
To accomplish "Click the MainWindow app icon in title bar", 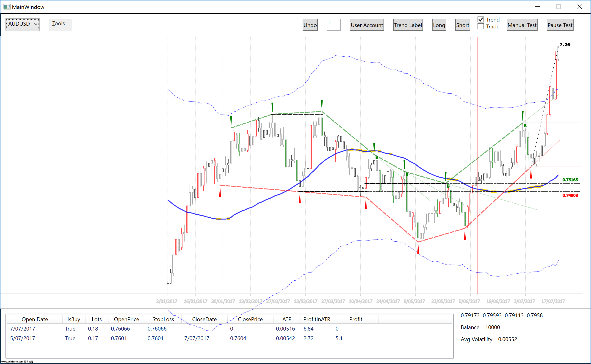I will [x=7, y=7].
